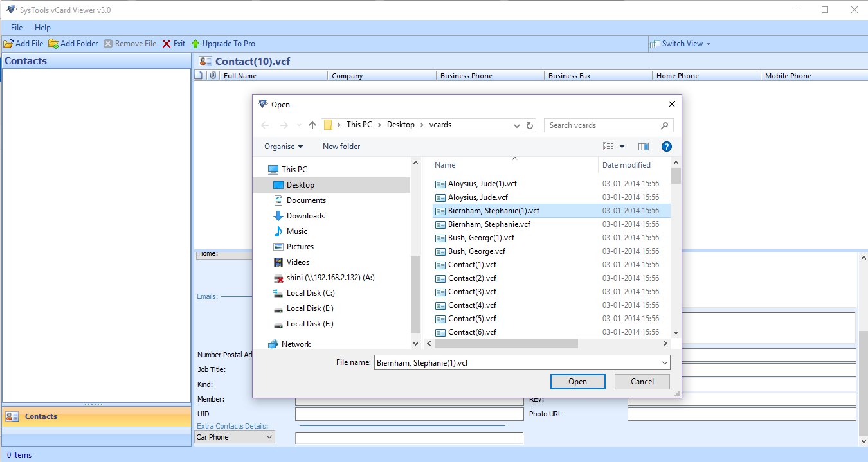Click the UID input field
868x462 pixels.
409,414
